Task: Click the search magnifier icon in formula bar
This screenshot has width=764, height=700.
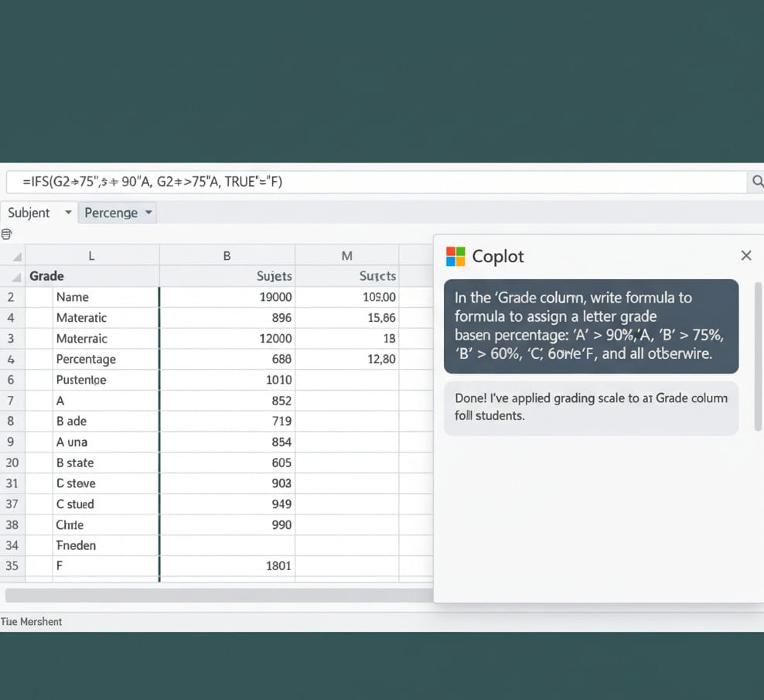Action: click(757, 182)
